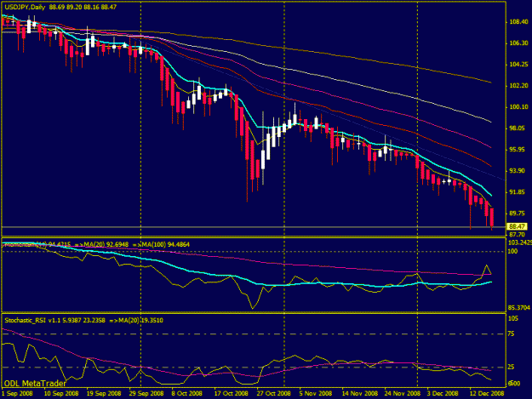Select the 95.95 price axis label
532x399 pixels.
click(x=518, y=150)
